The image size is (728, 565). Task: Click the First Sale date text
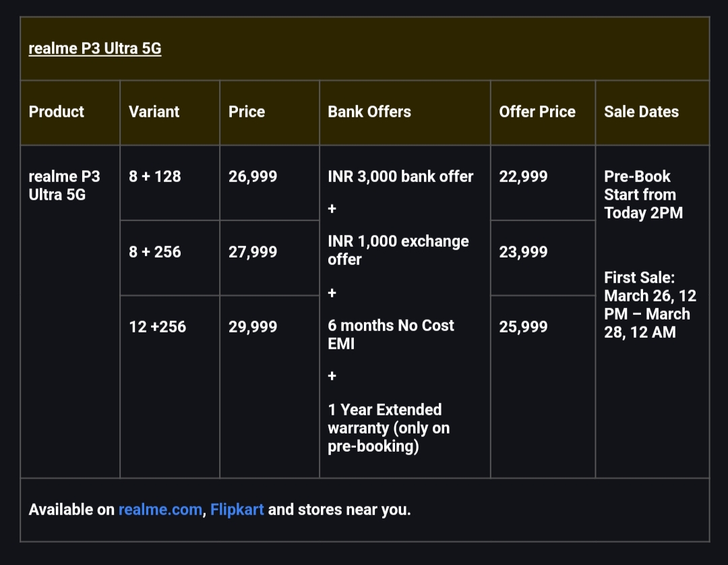coord(650,305)
